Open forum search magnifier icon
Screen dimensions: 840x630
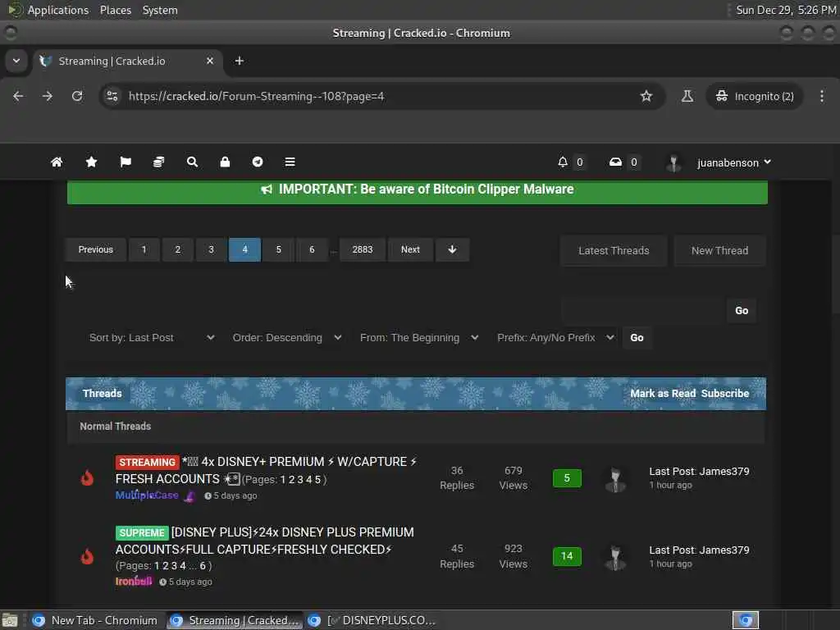(192, 162)
